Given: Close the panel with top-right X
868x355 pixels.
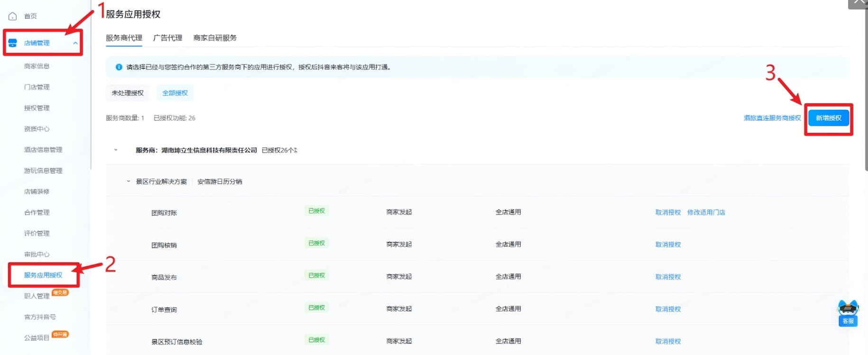Looking at the screenshot, I should (859, 3).
